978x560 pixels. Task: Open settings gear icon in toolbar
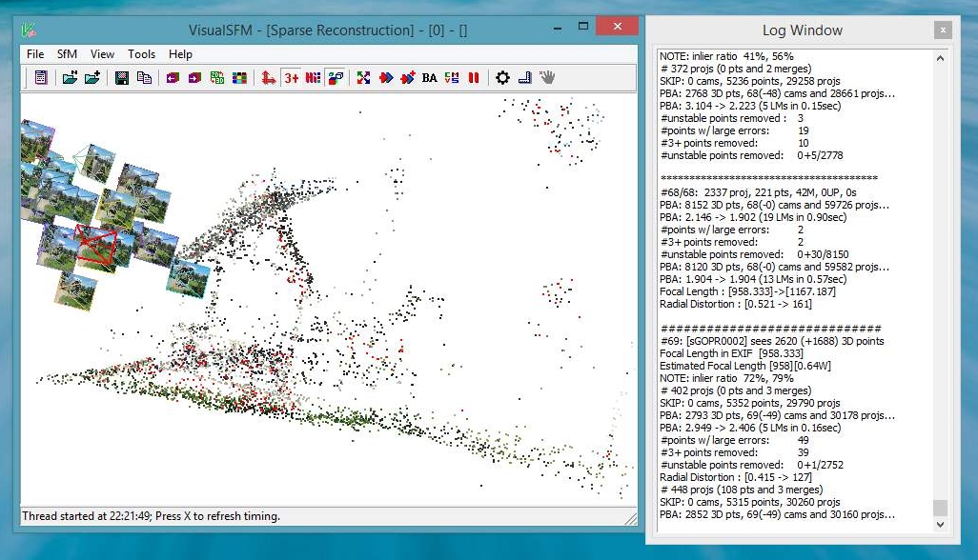(502, 78)
